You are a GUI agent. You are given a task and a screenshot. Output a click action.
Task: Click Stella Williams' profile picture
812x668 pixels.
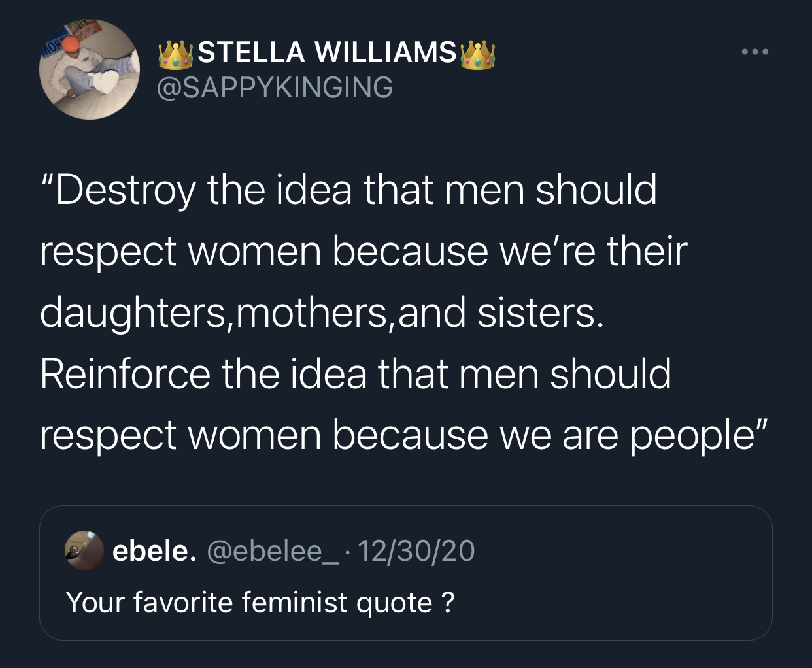90,69
